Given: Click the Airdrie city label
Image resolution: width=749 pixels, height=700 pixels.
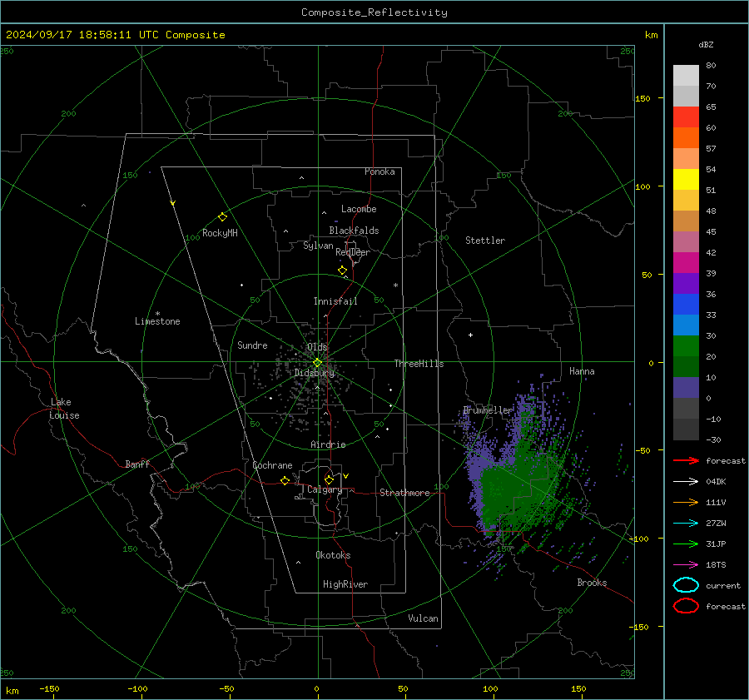Looking at the screenshot, I should click(328, 444).
